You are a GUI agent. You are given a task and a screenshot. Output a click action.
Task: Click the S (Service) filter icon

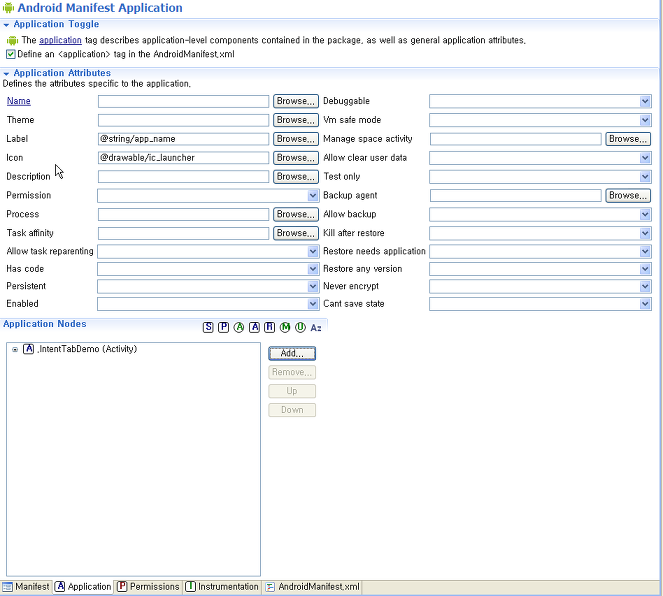208,327
